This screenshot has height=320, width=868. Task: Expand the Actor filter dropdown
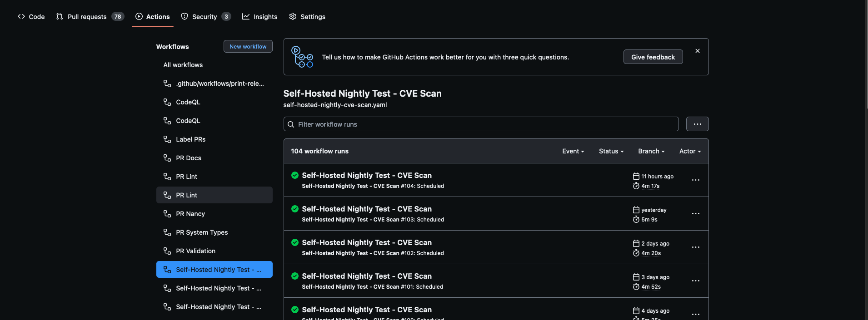[x=690, y=151]
